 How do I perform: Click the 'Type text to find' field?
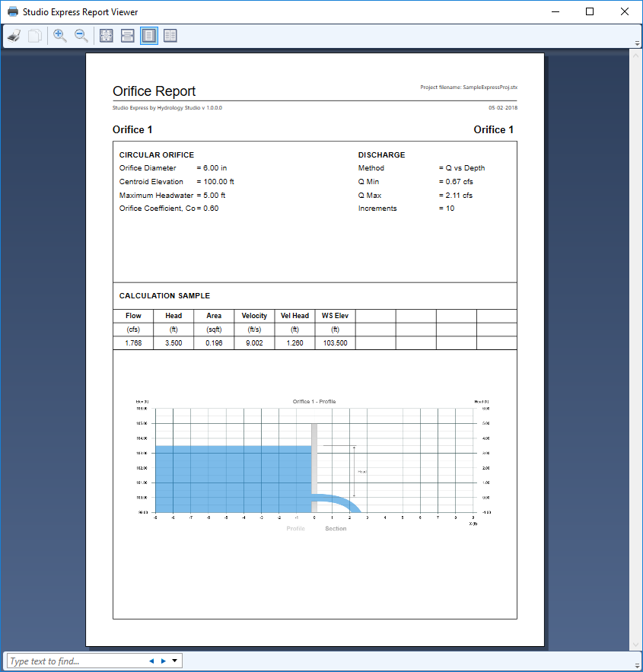pyautogui.click(x=77, y=661)
